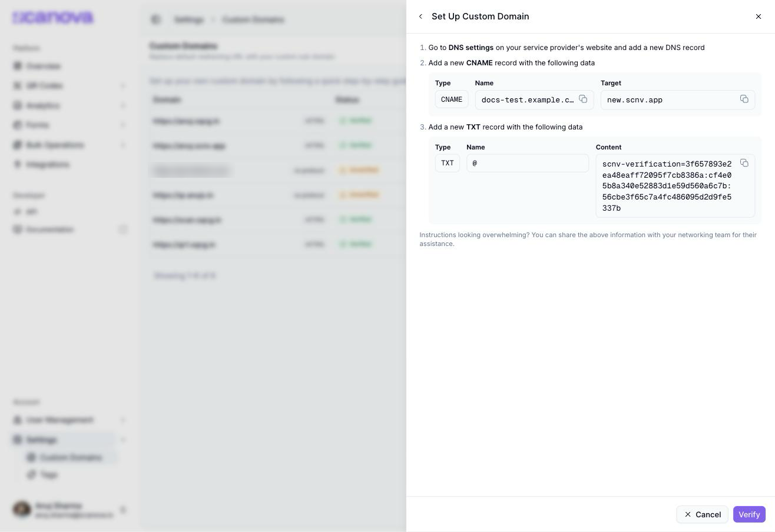775x532 pixels.
Task: Cancel the custom domain setup
Action: (x=702, y=514)
